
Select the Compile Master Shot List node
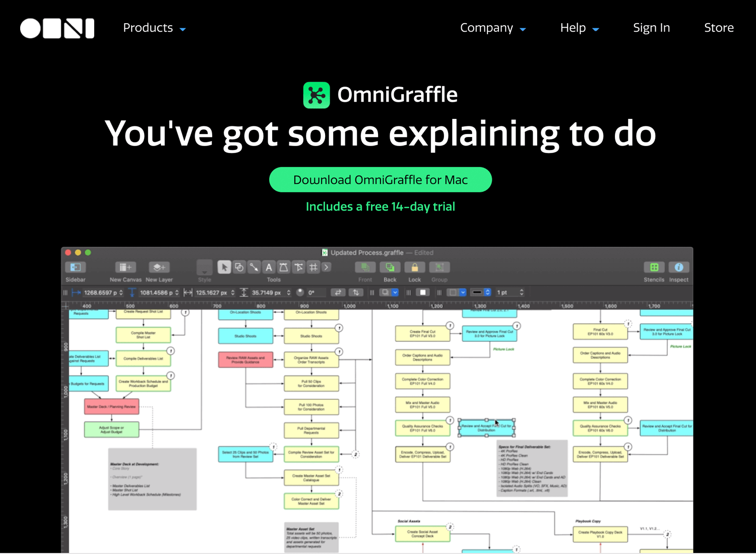tap(144, 335)
